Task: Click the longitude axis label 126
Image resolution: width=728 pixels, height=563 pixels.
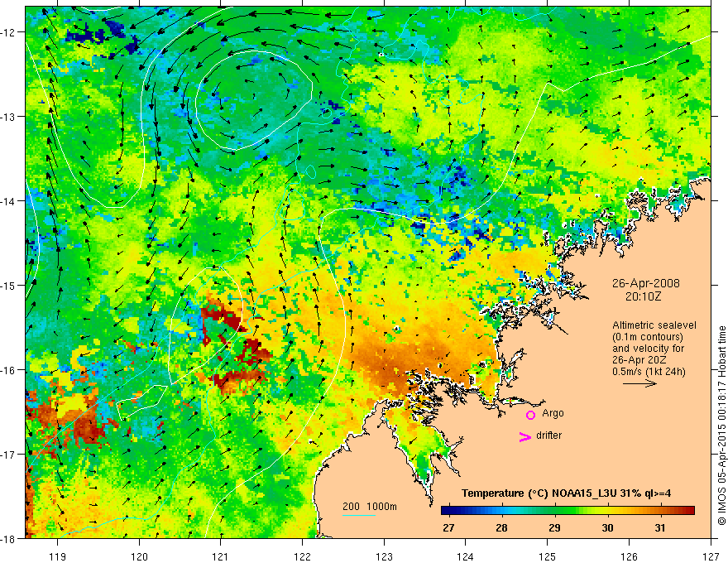Action: [x=629, y=556]
